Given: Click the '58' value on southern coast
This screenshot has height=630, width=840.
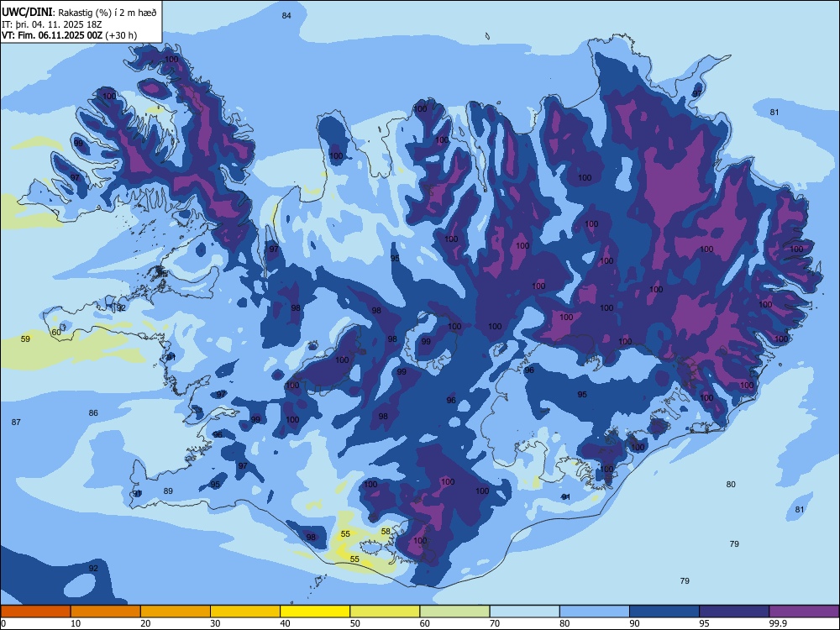Looking at the screenshot, I should [x=386, y=532].
